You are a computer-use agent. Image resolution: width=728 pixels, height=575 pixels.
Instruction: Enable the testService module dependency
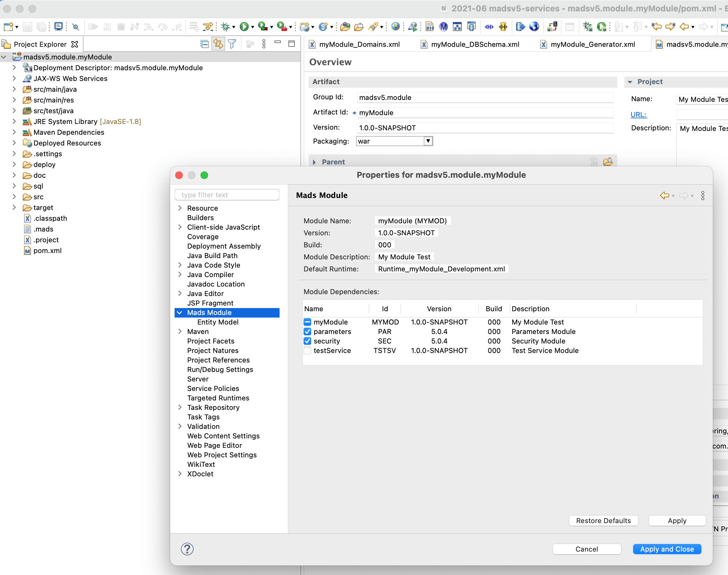tap(307, 350)
